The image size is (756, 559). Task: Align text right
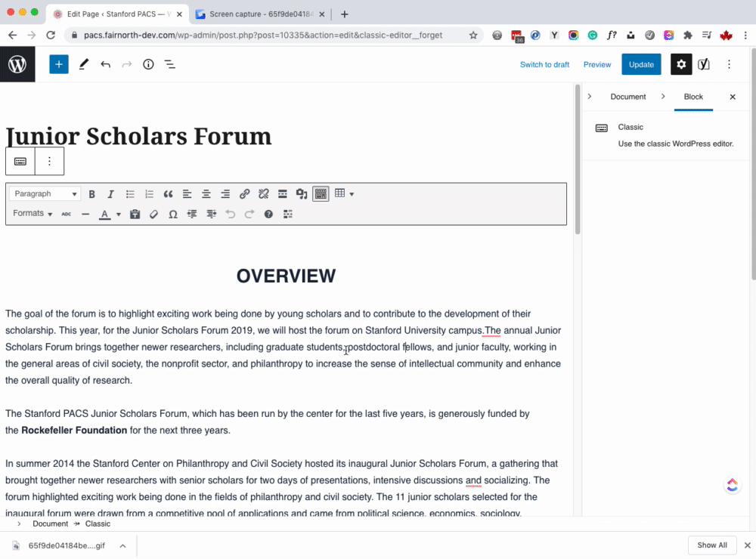tap(225, 193)
